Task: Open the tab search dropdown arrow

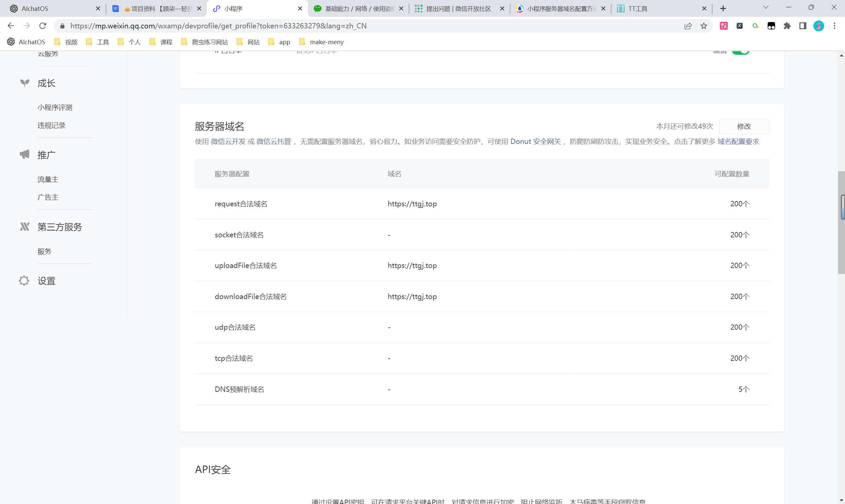Action: click(x=765, y=8)
